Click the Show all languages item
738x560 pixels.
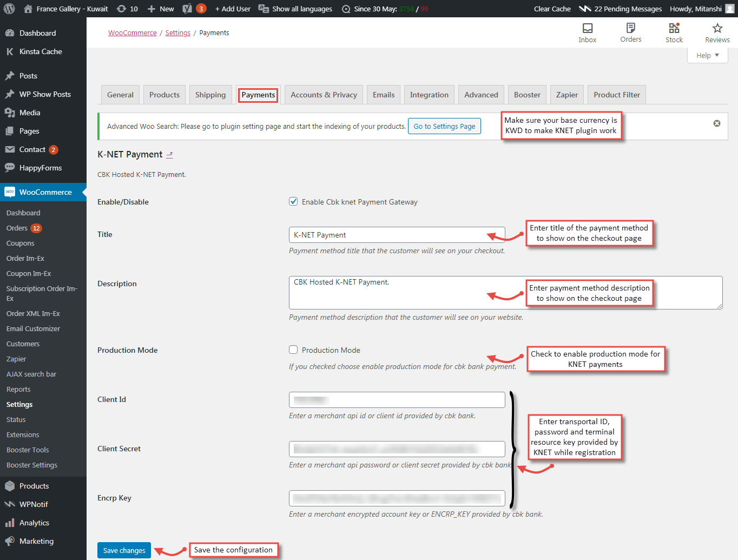coord(295,9)
